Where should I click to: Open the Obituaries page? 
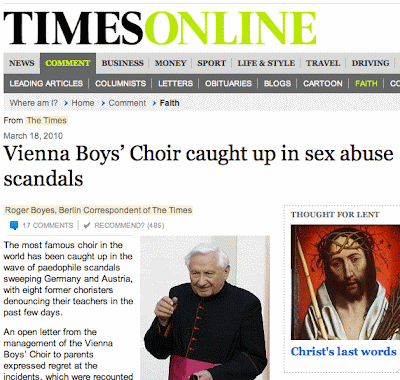pos(228,83)
